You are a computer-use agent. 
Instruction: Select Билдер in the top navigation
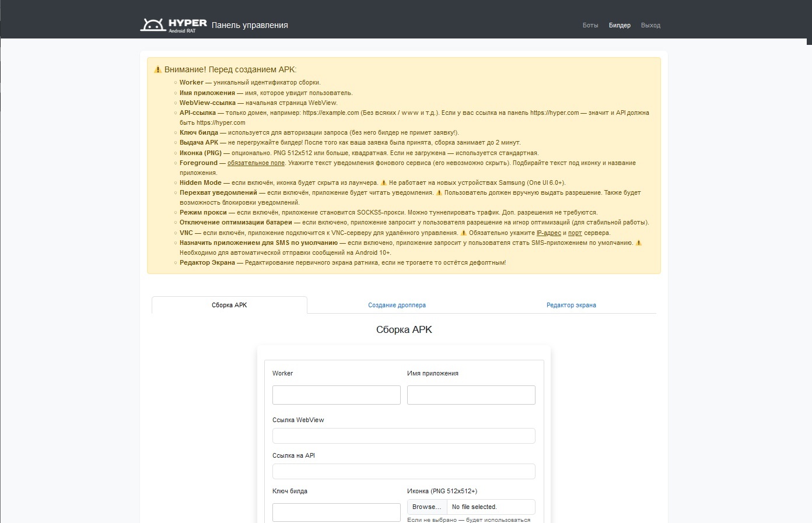click(619, 26)
